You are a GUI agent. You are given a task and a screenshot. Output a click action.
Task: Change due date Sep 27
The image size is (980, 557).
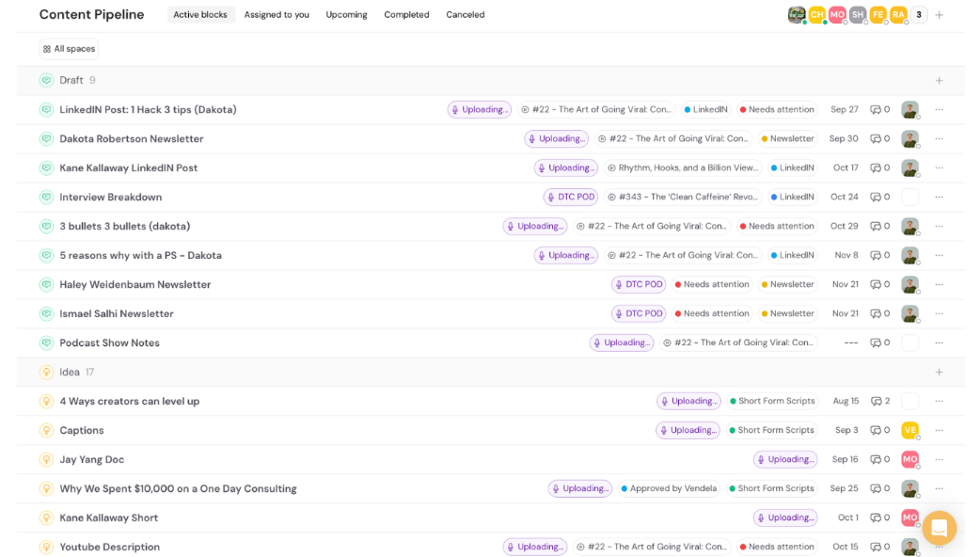pos(845,109)
